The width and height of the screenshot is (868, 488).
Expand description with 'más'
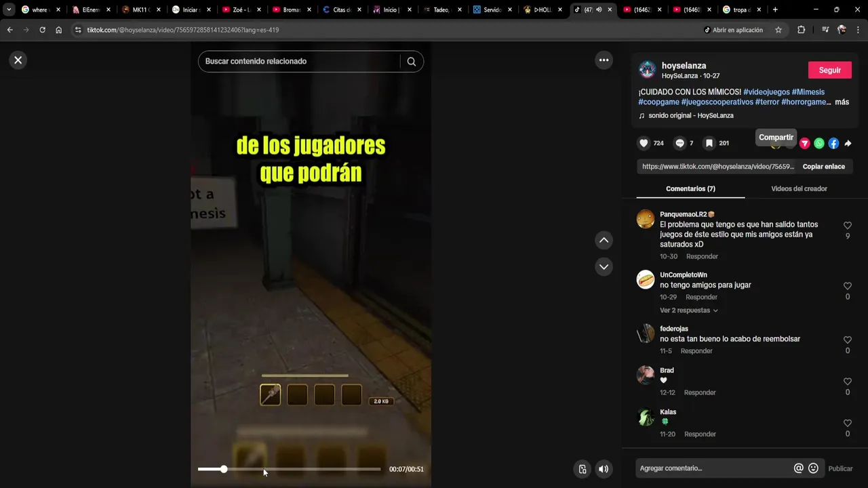point(842,102)
